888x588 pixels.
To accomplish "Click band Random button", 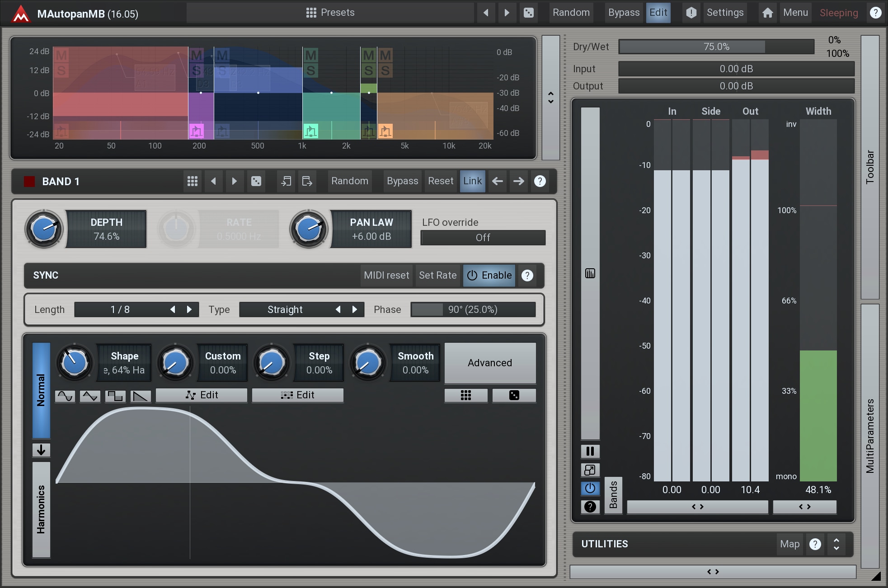I will (x=350, y=181).
